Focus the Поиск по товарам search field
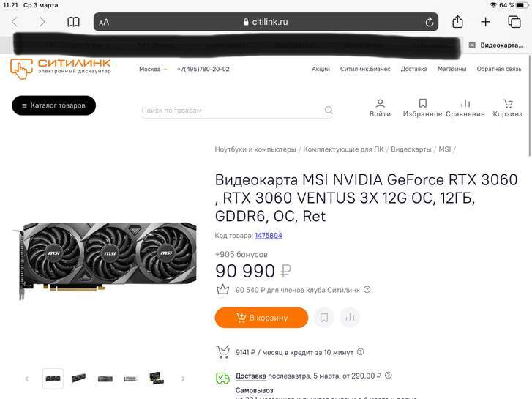532x399 pixels. click(x=237, y=111)
